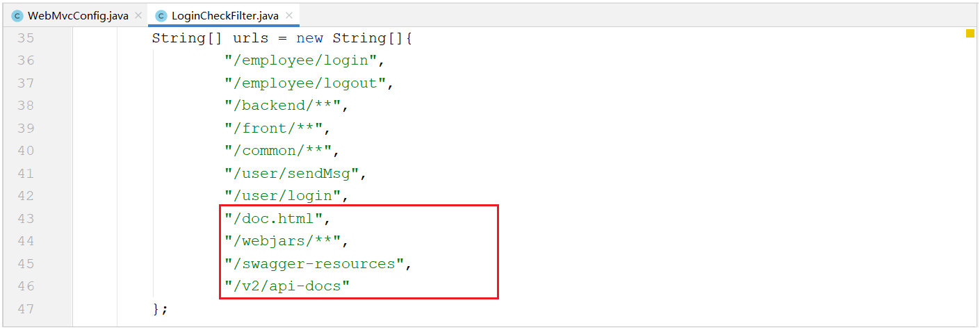The height and width of the screenshot is (330, 980).
Task: Click line number 47 in the gutter
Action: click(26, 309)
